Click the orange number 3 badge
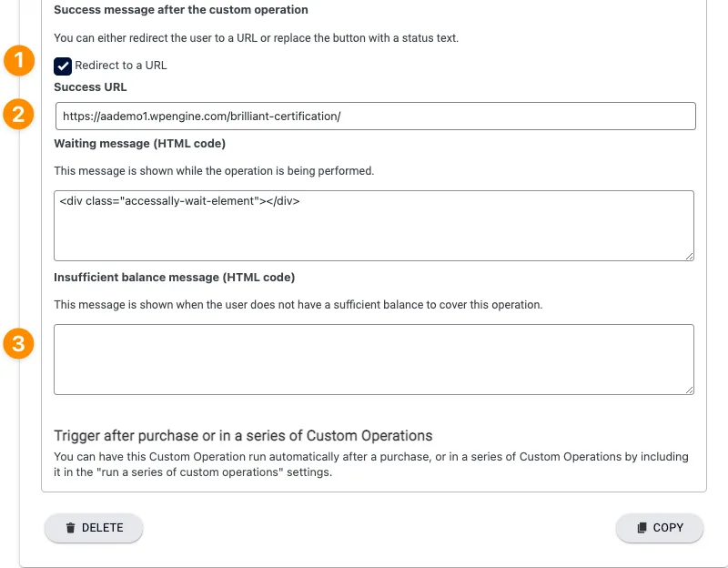 pyautogui.click(x=19, y=344)
